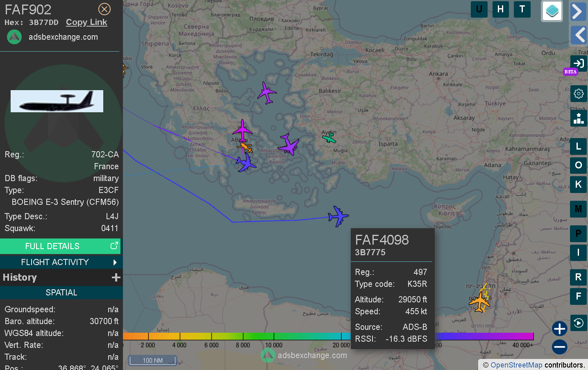The height and width of the screenshot is (370, 588).
Task: Click the DB flags military value
Action: point(106,178)
